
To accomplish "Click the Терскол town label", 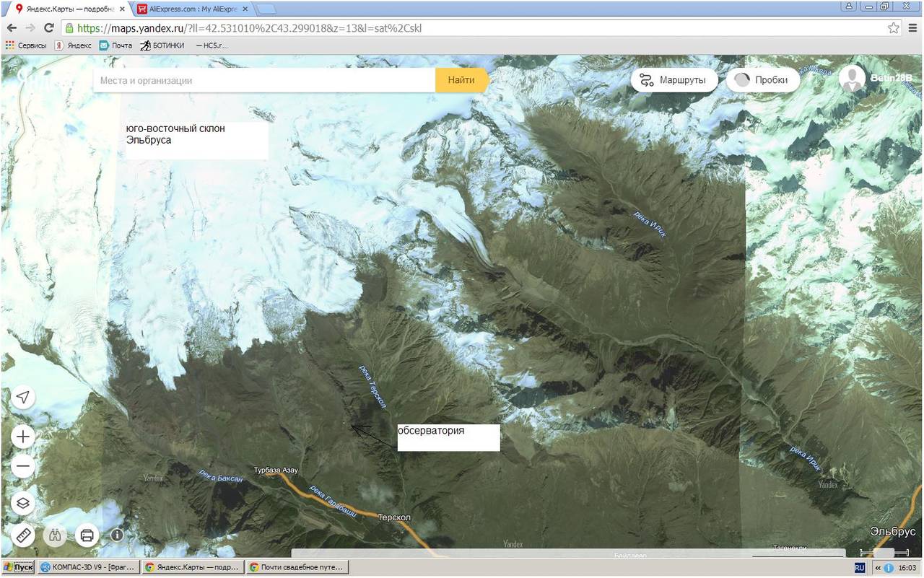I will [393, 517].
